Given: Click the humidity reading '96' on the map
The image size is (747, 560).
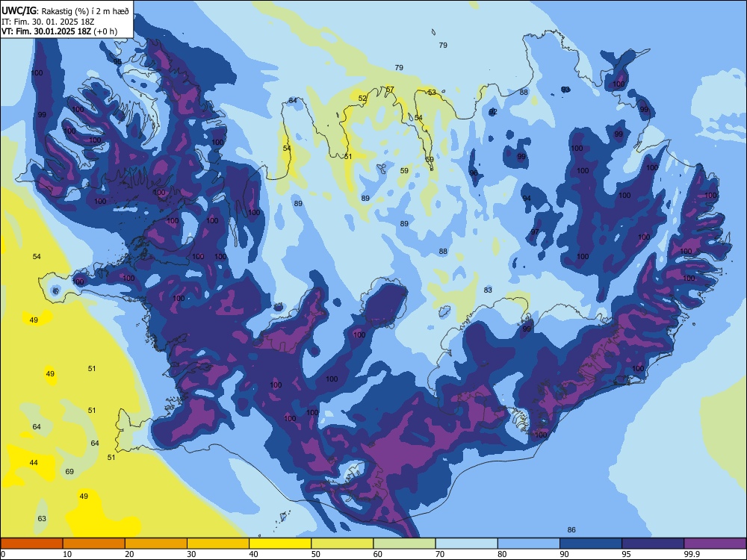Looking at the screenshot, I should tap(474, 173).
